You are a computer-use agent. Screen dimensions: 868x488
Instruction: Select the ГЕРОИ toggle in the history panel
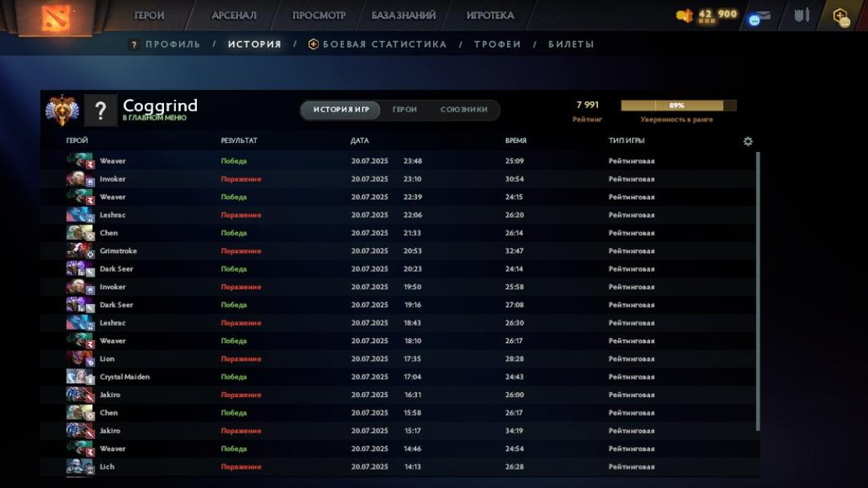(404, 109)
